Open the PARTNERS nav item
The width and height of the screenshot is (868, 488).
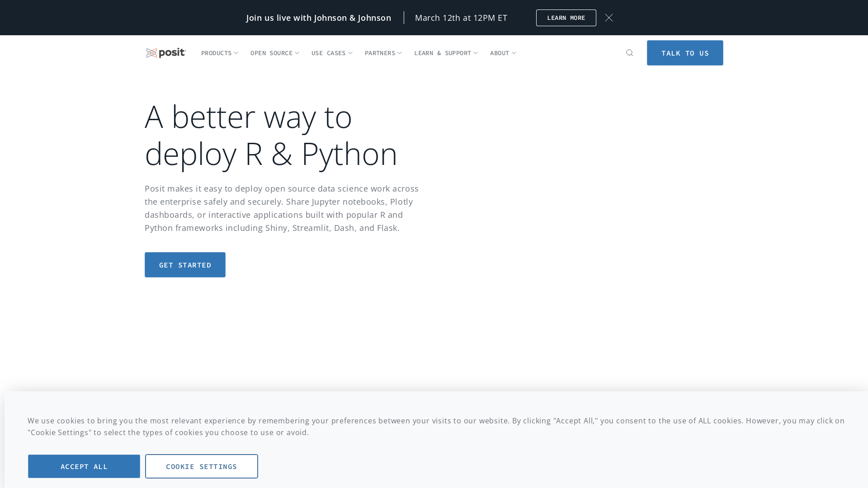[x=380, y=53]
